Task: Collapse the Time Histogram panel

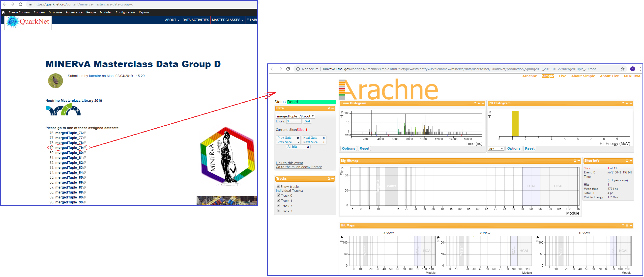Action: pyautogui.click(x=483, y=103)
